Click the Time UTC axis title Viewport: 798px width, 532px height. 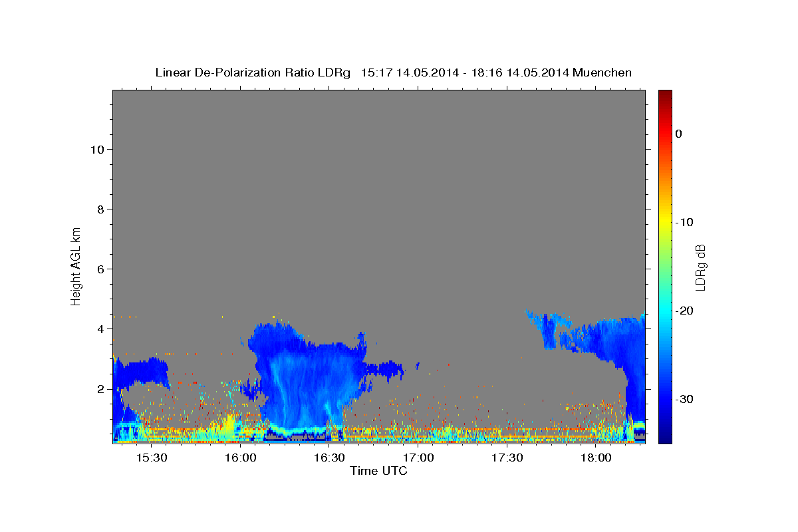(x=378, y=471)
